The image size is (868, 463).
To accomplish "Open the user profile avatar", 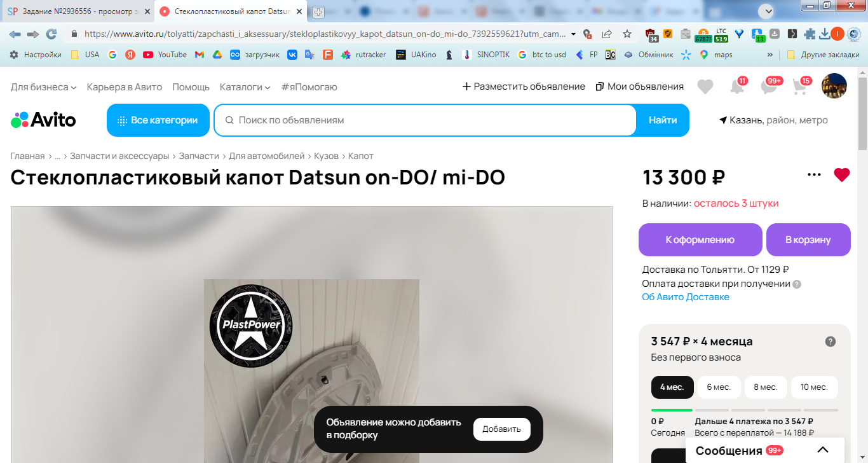I will pyautogui.click(x=834, y=86).
